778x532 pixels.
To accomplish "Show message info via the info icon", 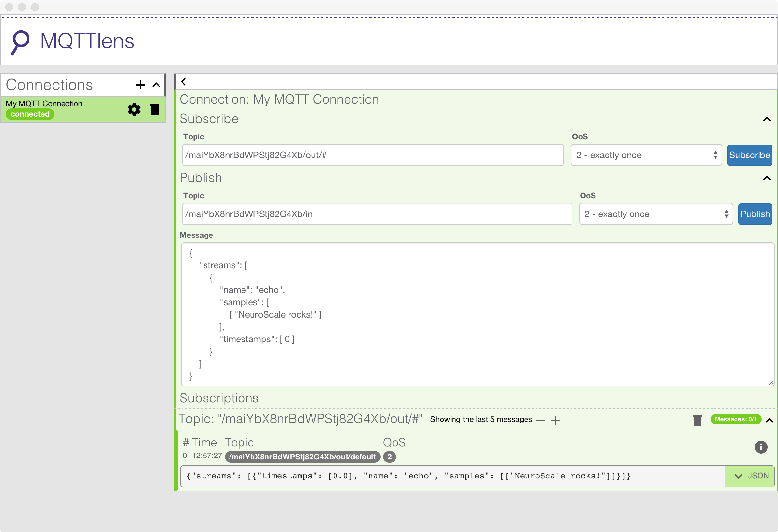I will click(x=761, y=447).
